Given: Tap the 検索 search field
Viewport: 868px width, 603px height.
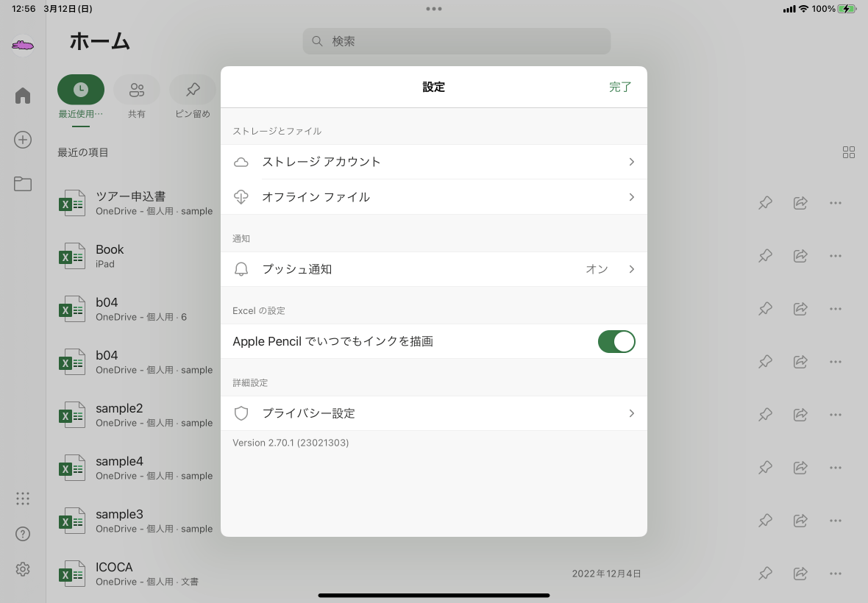Looking at the screenshot, I should click(457, 41).
